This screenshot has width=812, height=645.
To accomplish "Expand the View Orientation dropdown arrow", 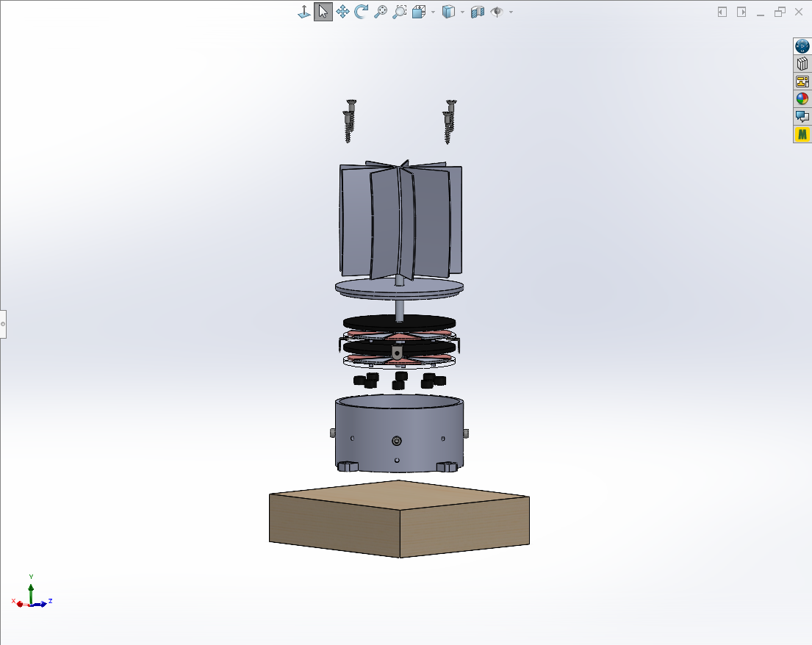I will pyautogui.click(x=431, y=11).
